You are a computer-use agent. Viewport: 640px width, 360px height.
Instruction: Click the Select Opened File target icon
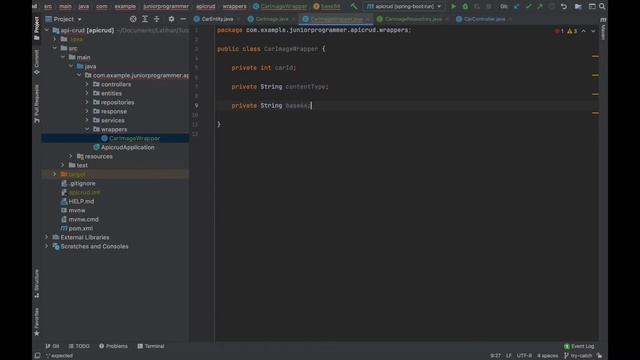point(133,19)
